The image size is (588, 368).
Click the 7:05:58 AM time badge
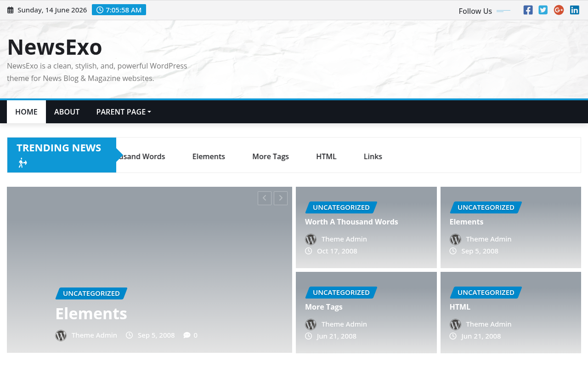pos(119,10)
